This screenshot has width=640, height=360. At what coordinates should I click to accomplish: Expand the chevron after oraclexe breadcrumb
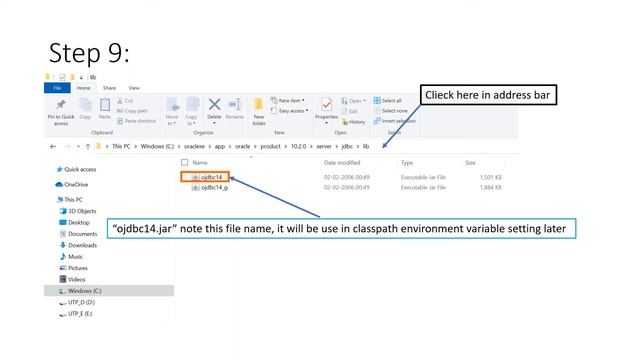click(210, 146)
